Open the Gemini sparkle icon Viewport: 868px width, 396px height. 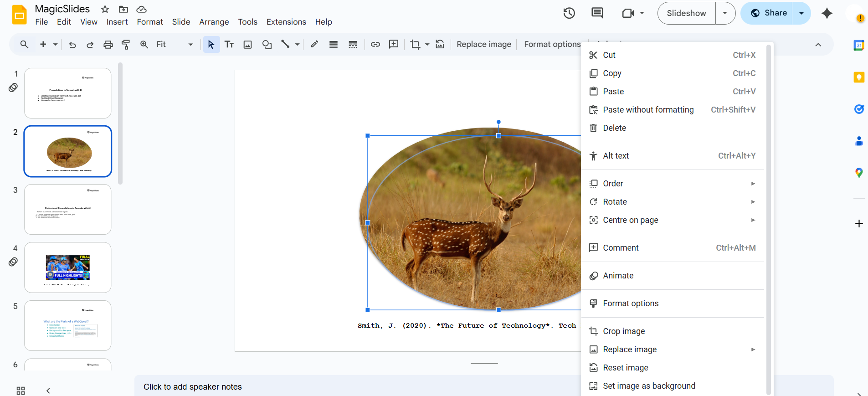827,13
